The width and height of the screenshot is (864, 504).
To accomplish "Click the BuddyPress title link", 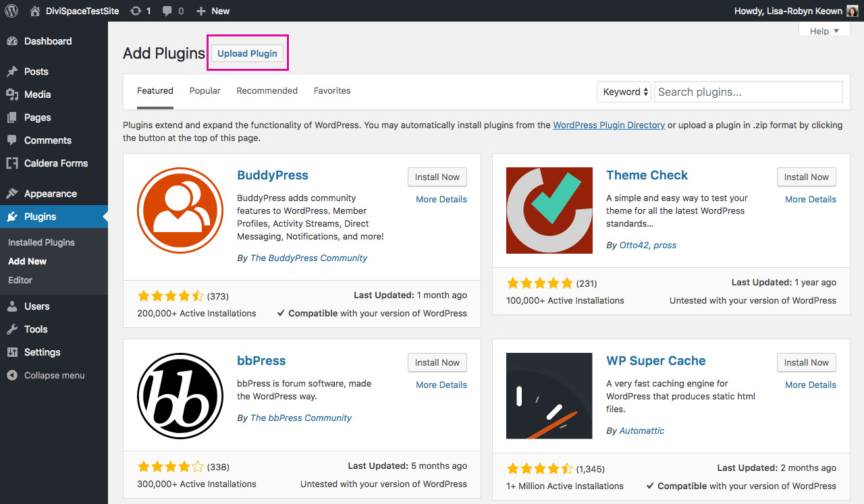I will (x=273, y=175).
